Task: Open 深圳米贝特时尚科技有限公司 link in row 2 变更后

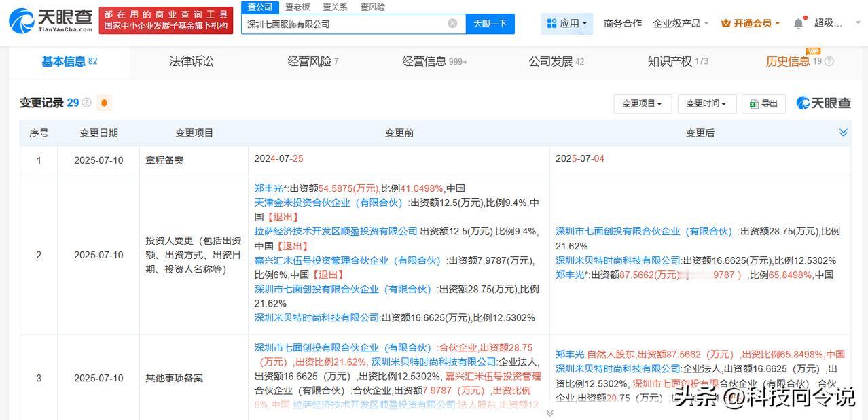Action: tap(618, 260)
